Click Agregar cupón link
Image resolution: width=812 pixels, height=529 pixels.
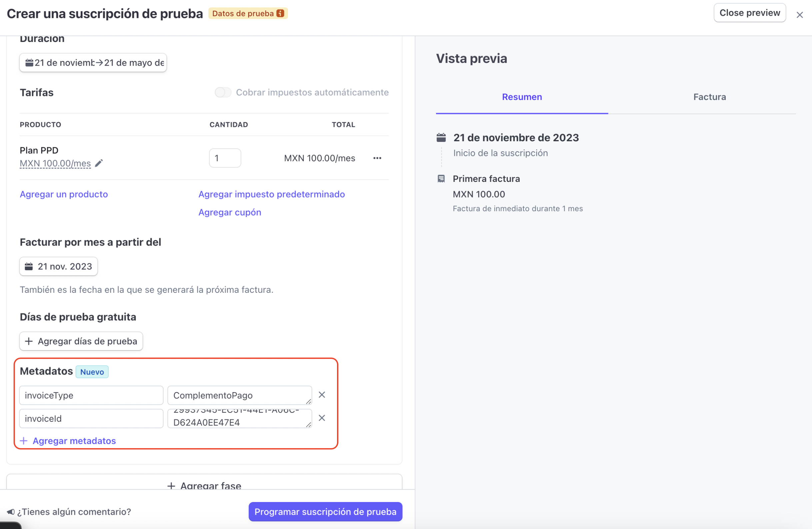point(230,212)
